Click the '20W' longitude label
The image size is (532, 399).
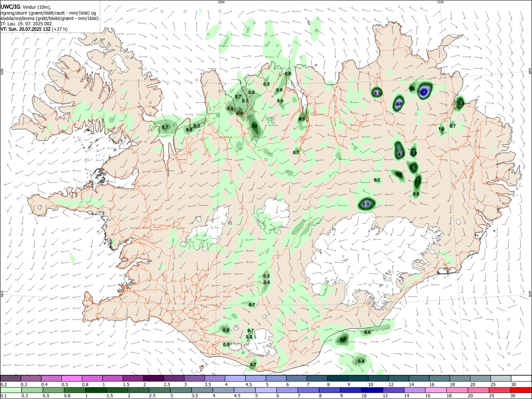pos(222,2)
